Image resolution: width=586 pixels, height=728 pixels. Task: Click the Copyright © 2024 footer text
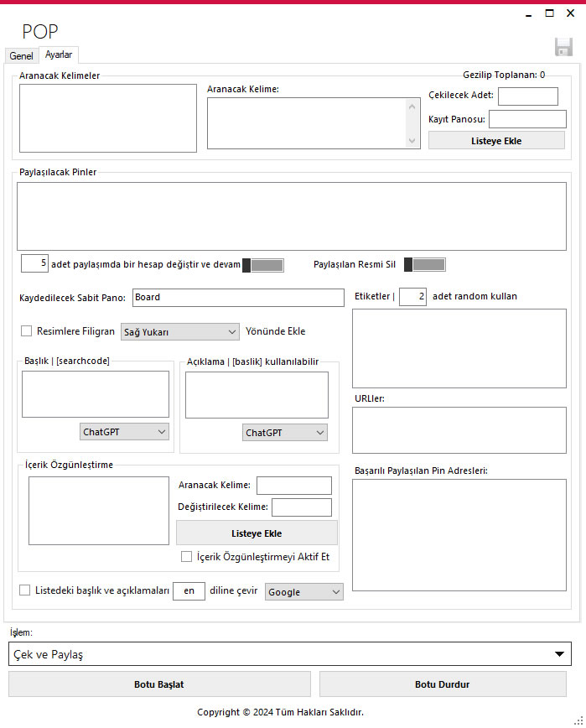tap(280, 712)
